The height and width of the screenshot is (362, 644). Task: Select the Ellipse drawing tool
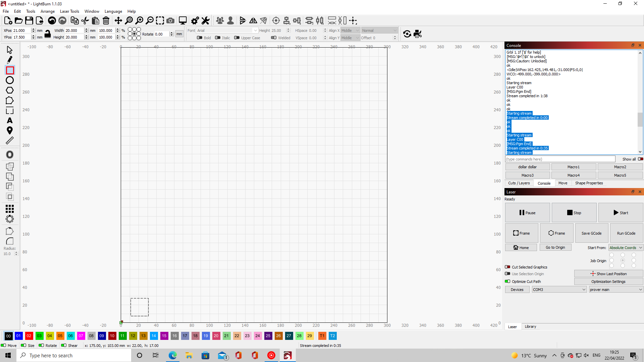pyautogui.click(x=10, y=80)
